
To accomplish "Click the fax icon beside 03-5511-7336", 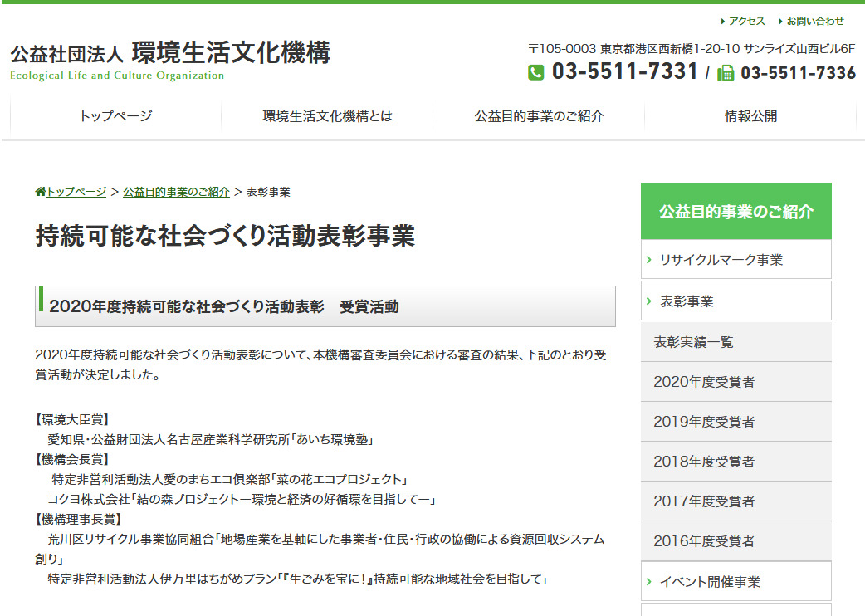I will 726,73.
